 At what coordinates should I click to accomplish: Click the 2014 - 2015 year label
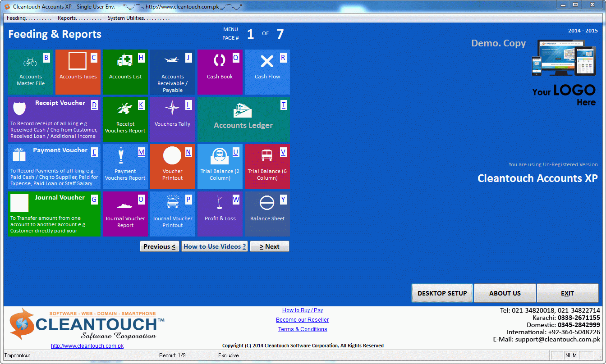pos(583,31)
